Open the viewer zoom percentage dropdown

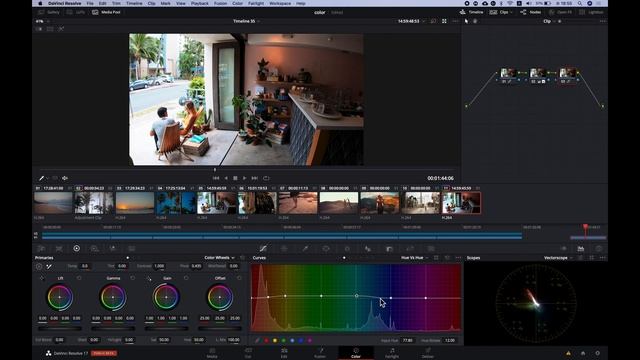coord(42,21)
